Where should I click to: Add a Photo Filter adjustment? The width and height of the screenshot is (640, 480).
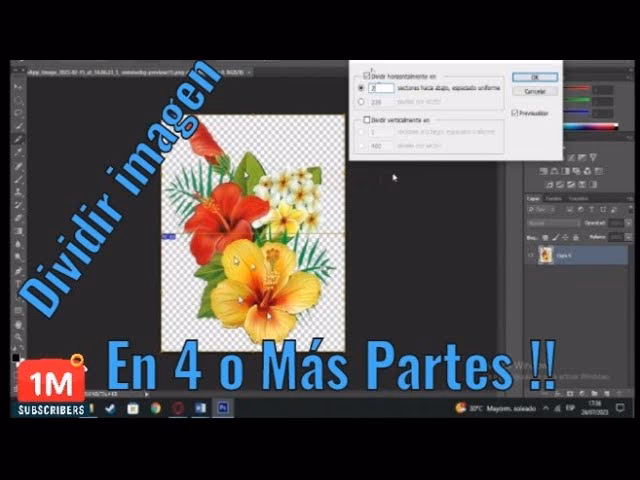pyautogui.click(x=576, y=171)
